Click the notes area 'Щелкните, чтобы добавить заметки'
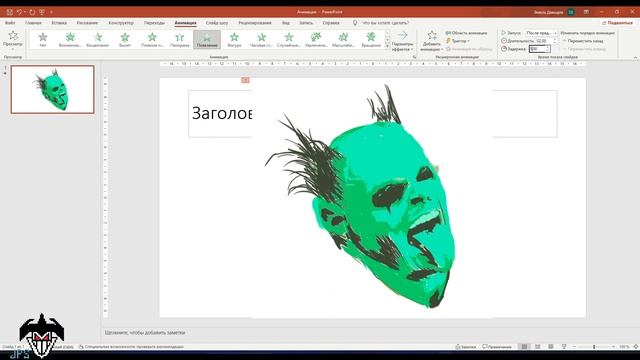The width and height of the screenshot is (640, 360). pyautogui.click(x=145, y=333)
